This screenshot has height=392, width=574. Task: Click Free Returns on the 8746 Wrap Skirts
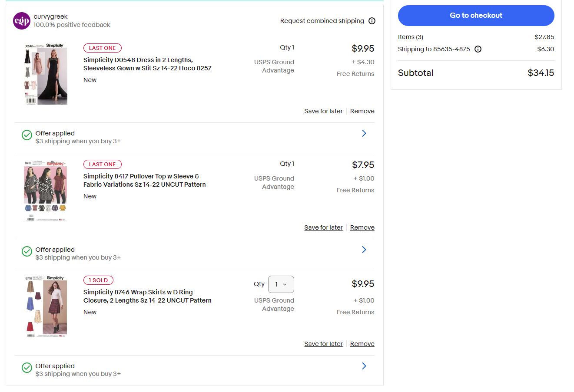click(355, 312)
